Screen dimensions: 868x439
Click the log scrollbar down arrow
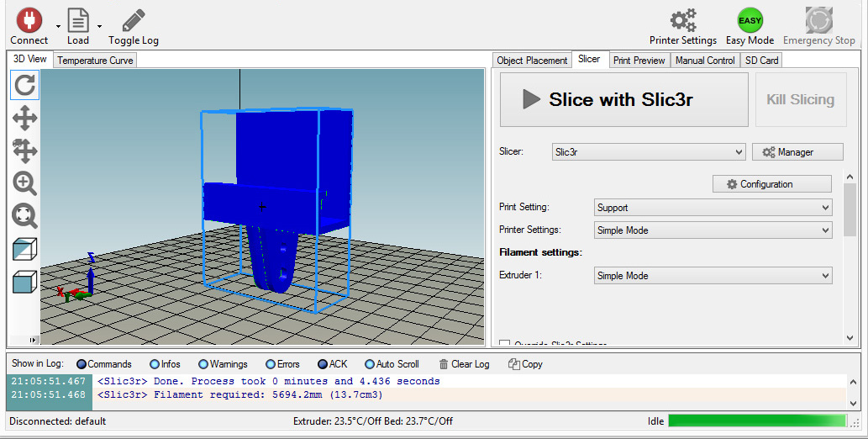[853, 403]
